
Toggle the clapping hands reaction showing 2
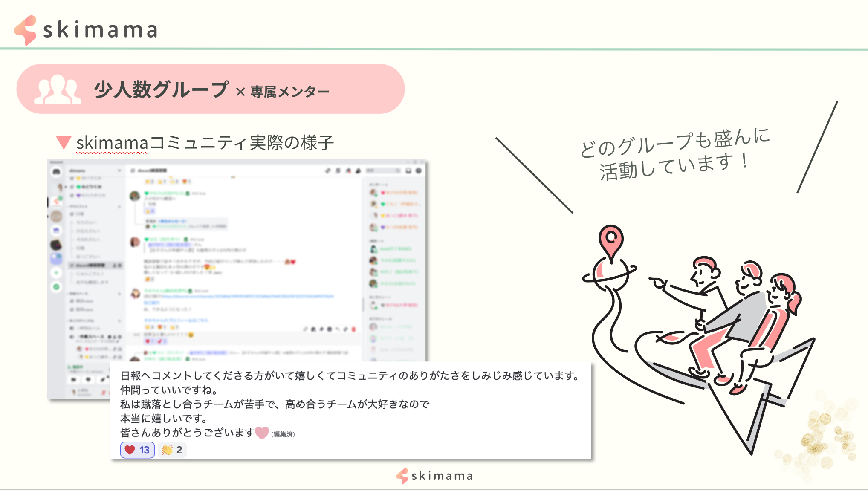pos(172,450)
